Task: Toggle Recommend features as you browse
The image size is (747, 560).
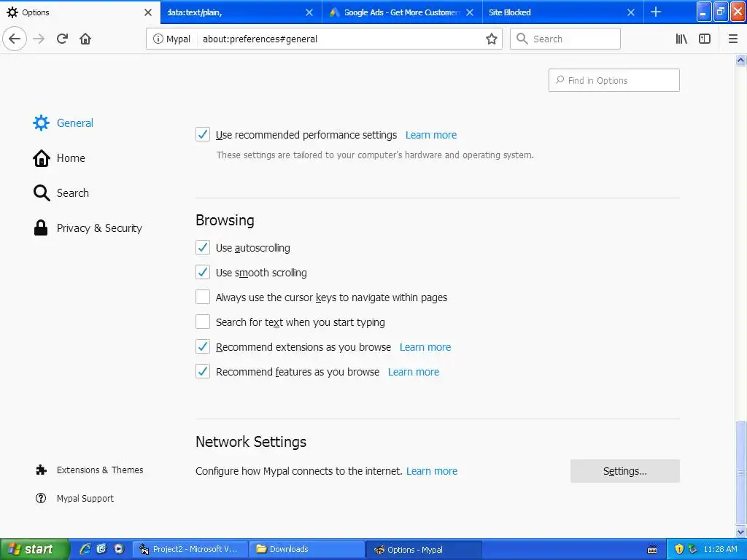Action: [x=203, y=371]
